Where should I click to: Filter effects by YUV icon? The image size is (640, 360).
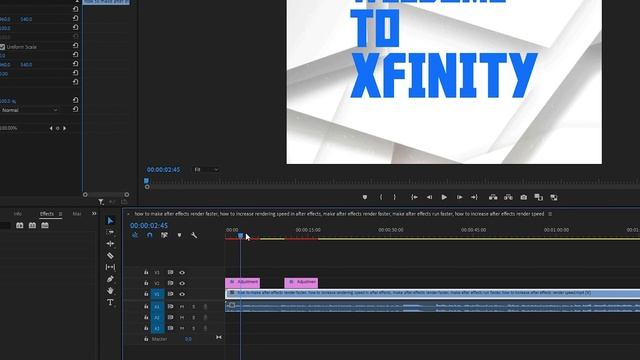pyautogui.click(x=45, y=225)
